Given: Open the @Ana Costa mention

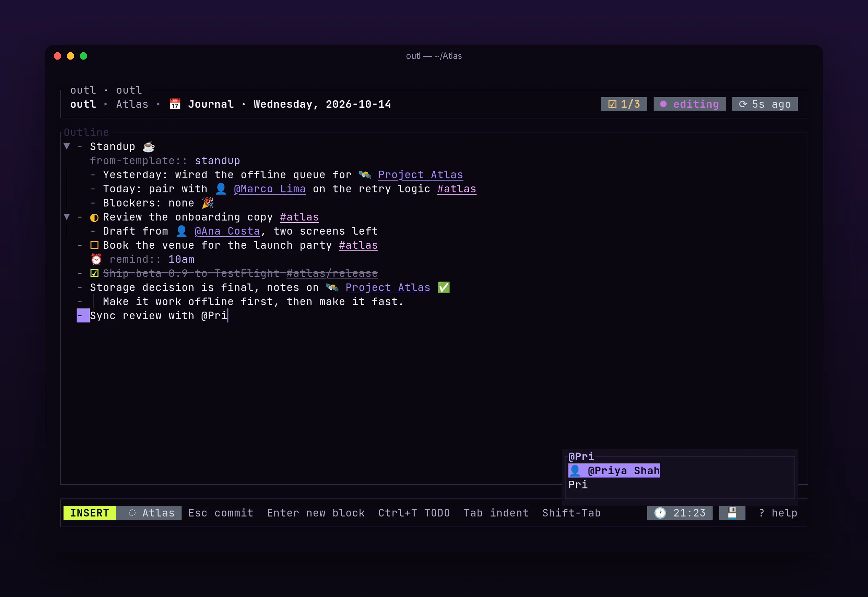Looking at the screenshot, I should [x=227, y=231].
